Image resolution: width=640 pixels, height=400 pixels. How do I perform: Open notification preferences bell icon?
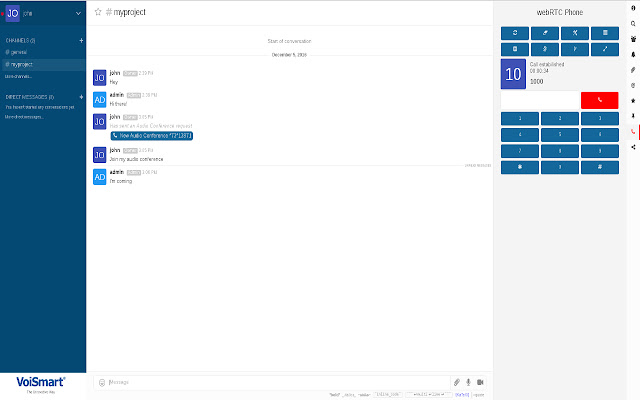click(633, 54)
